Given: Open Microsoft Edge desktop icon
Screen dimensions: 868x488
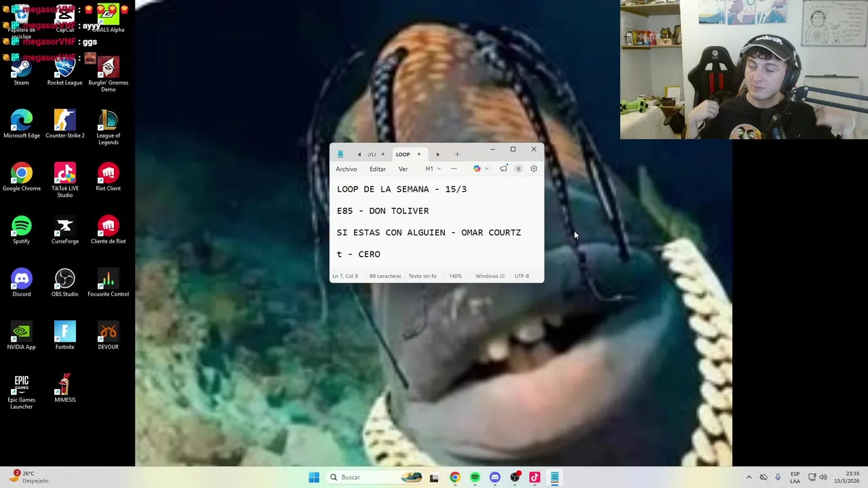Looking at the screenshot, I should [x=21, y=124].
